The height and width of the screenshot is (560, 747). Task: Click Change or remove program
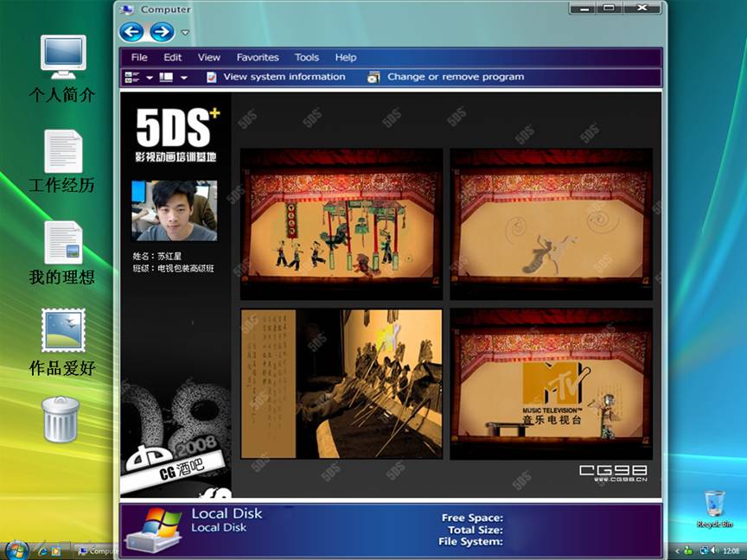pyautogui.click(x=456, y=77)
